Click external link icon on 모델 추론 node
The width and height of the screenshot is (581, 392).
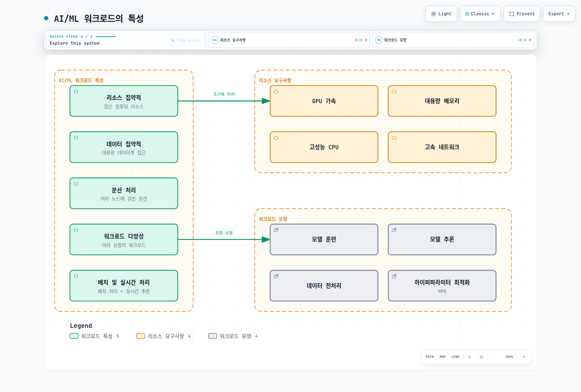click(x=394, y=230)
